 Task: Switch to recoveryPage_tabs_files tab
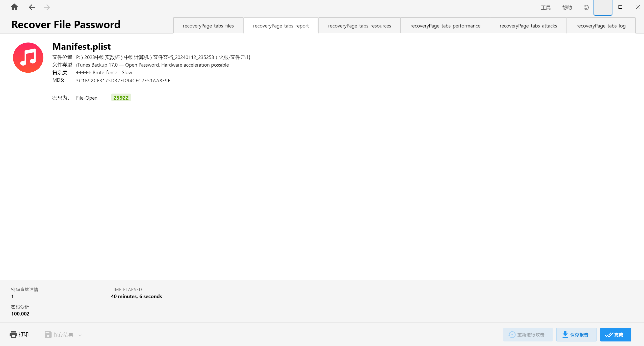(x=208, y=26)
